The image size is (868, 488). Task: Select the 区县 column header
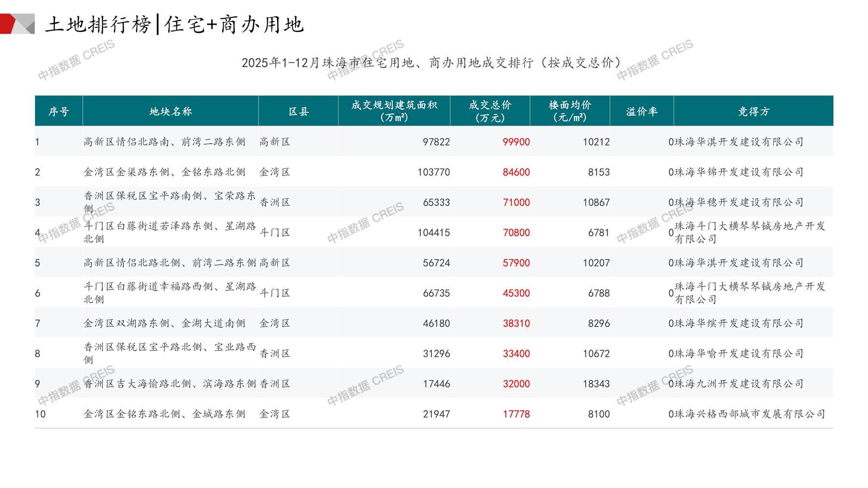(x=299, y=112)
